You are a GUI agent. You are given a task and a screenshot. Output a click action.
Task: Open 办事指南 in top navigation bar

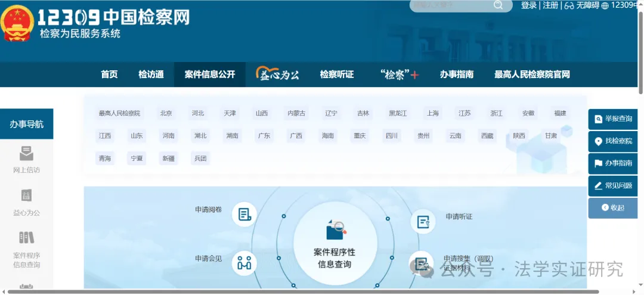457,74
